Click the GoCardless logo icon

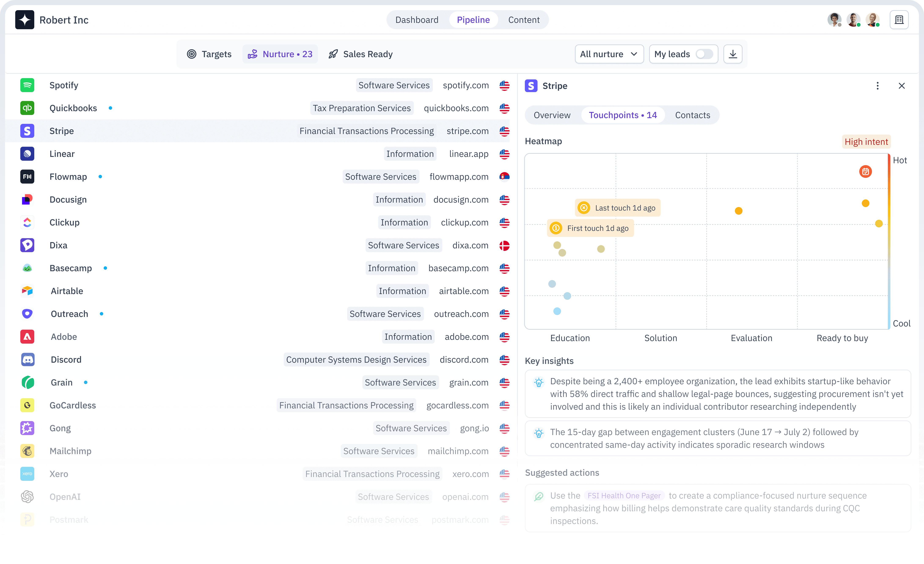27,406
